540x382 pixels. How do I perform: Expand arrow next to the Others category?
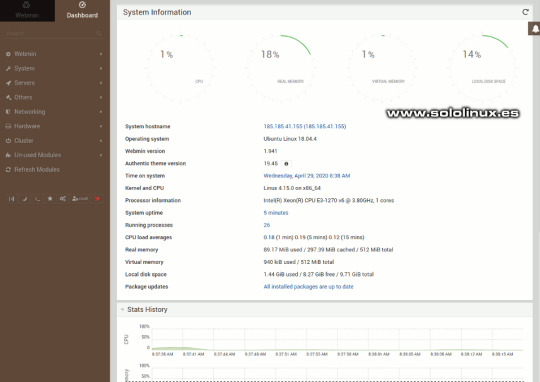(x=101, y=97)
